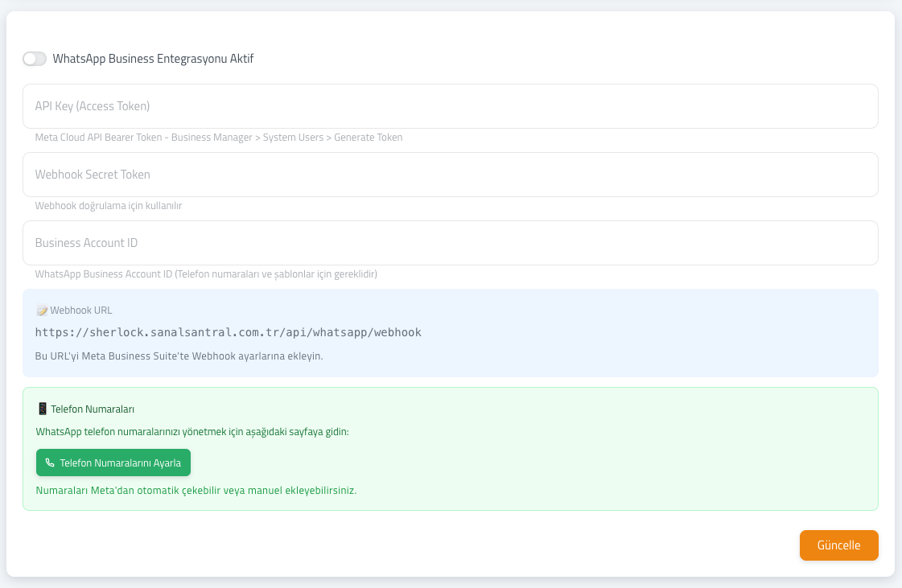Viewport: 902px width, 588px height.
Task: Click the memo icon beside Webhook URL
Action: tap(42, 310)
